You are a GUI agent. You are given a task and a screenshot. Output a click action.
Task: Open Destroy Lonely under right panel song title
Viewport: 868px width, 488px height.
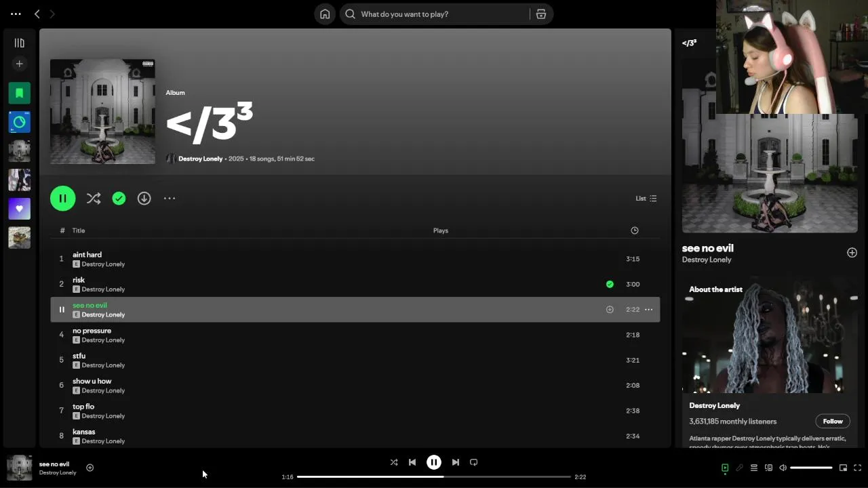(x=707, y=260)
